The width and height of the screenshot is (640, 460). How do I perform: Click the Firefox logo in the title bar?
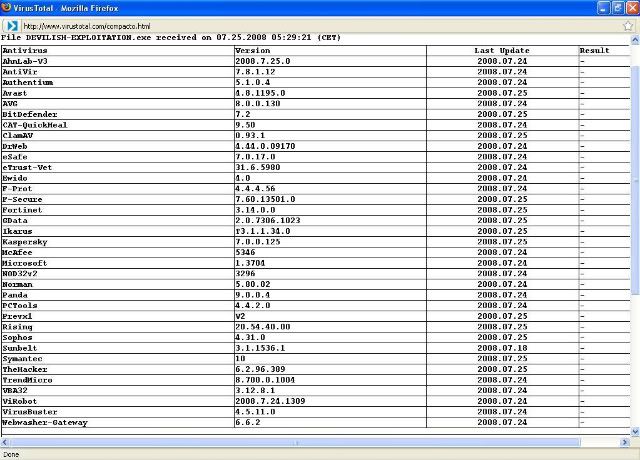[6, 8]
